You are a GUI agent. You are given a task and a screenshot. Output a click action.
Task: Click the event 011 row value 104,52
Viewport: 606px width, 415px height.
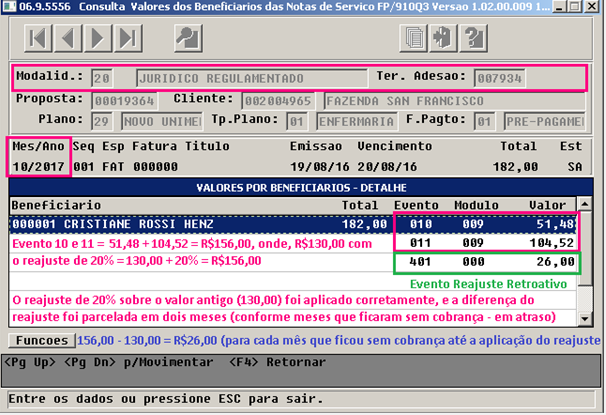click(x=552, y=243)
